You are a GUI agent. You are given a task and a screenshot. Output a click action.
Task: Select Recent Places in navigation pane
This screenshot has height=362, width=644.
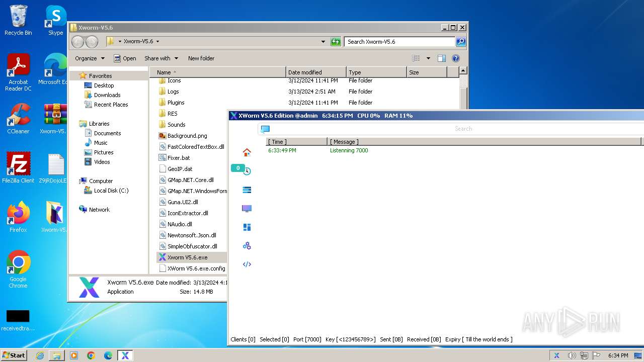111,105
